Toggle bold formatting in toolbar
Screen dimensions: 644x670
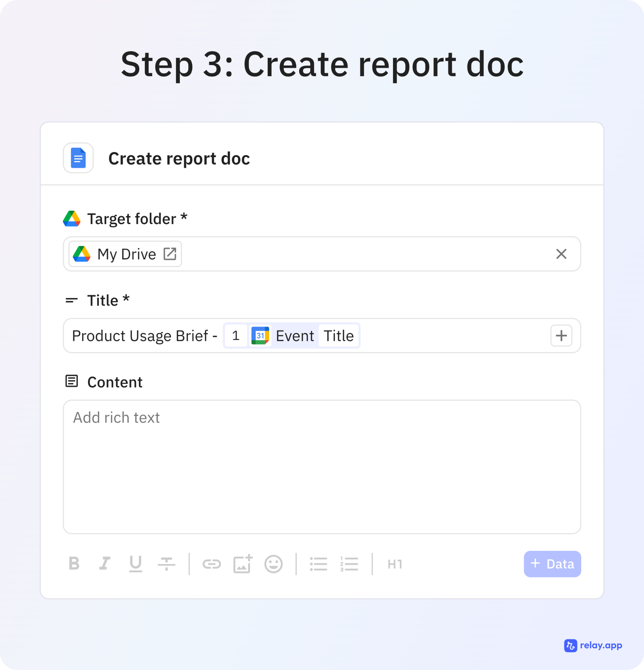point(74,564)
